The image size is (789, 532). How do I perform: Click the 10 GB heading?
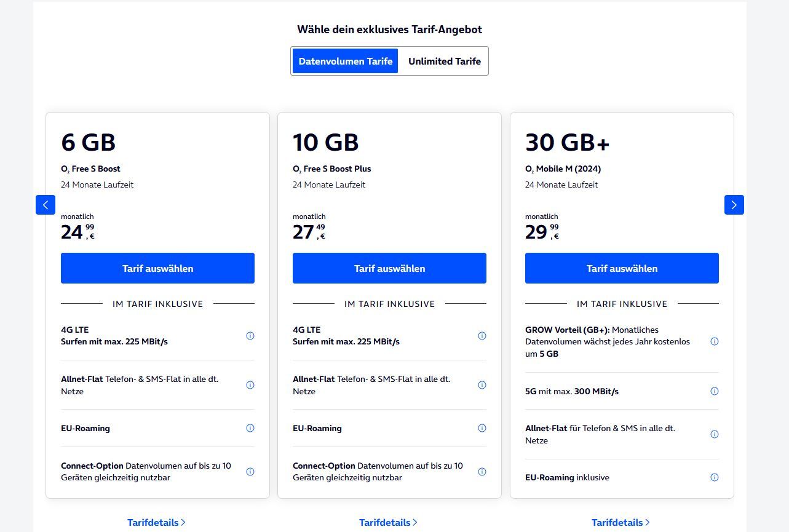[326, 142]
